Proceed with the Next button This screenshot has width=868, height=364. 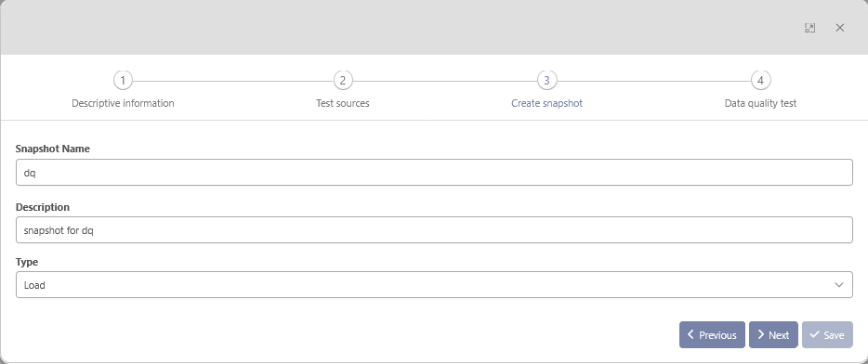click(x=773, y=334)
